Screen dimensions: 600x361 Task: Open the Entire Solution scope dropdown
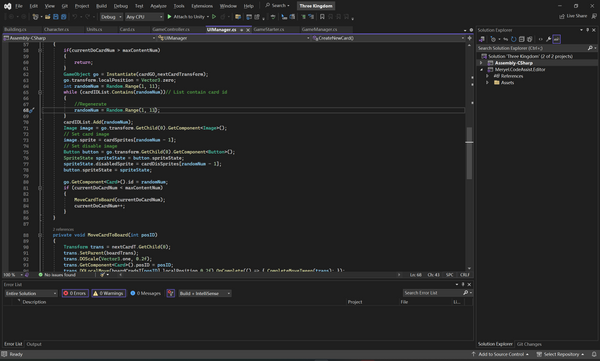pos(31,294)
